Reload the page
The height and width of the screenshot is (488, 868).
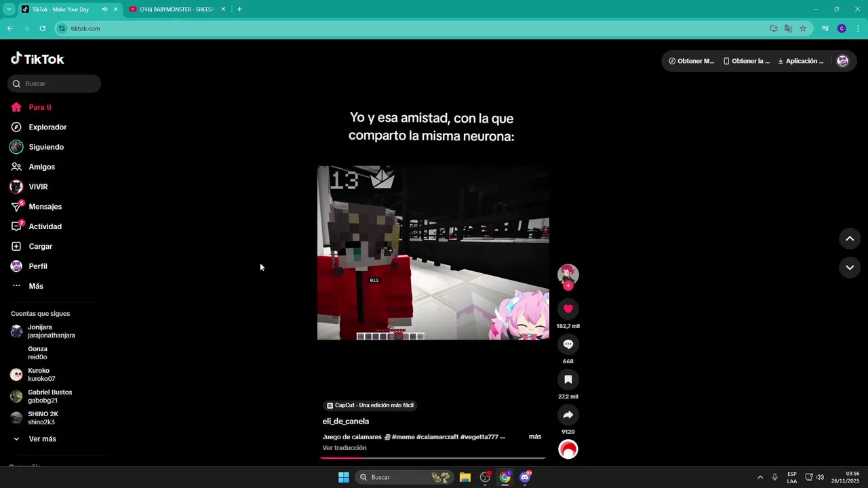click(x=42, y=28)
